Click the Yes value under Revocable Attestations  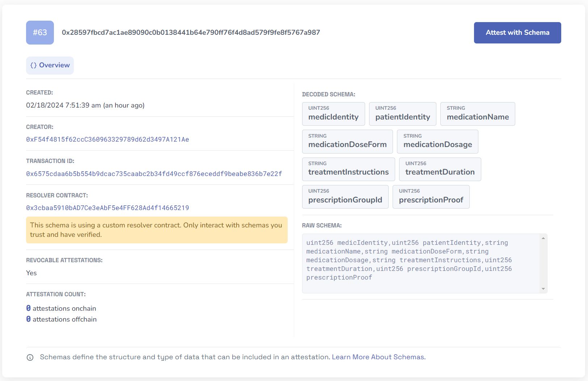(31, 273)
